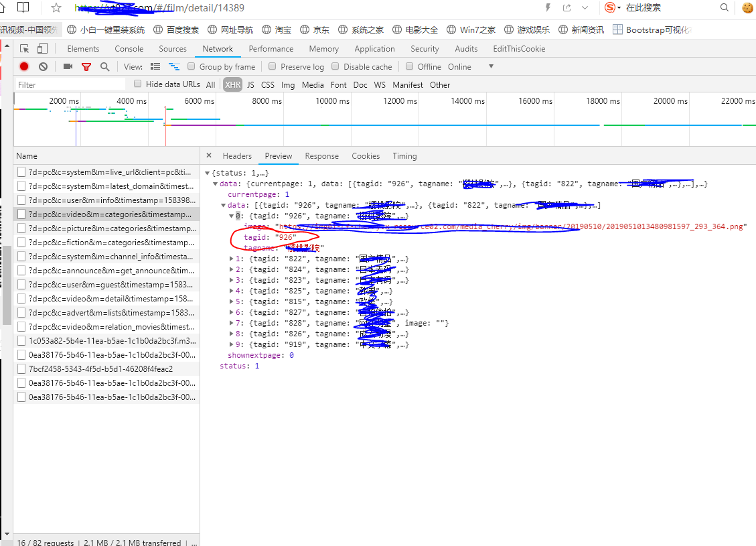This screenshot has height=546, width=756.
Task: Open the Bootstrap可视化 bookmark
Action: (x=652, y=30)
